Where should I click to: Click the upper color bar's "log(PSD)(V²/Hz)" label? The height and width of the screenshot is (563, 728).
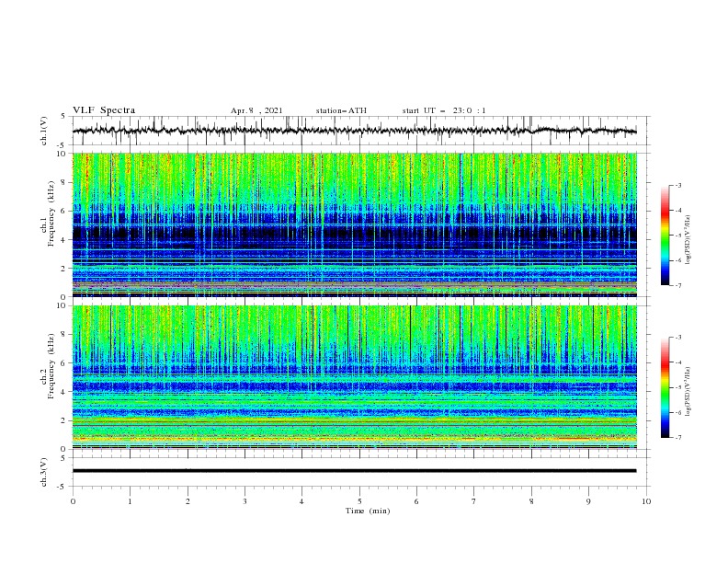click(688, 240)
